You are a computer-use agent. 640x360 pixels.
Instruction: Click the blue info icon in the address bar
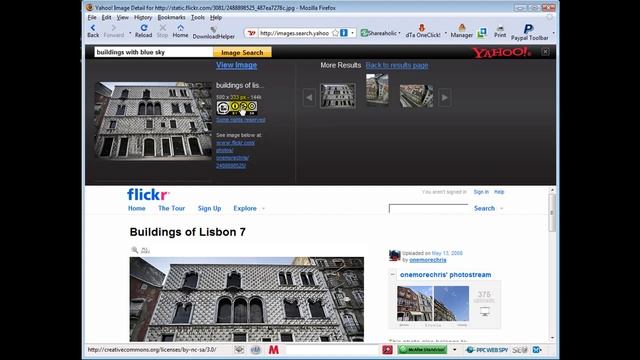coord(344,33)
